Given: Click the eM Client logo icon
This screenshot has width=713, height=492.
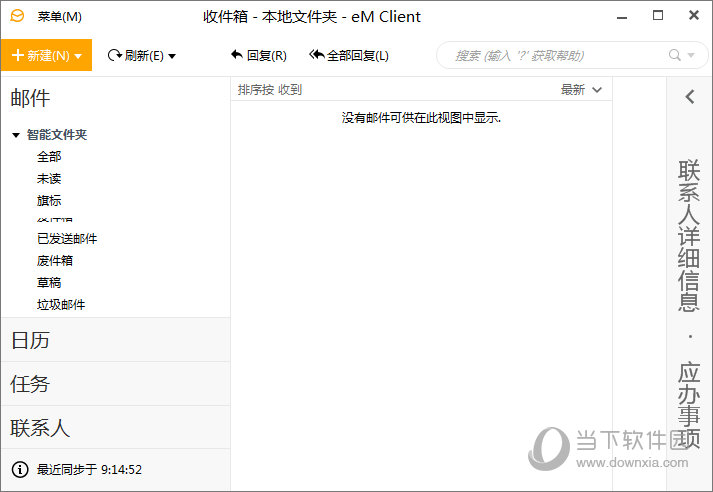Looking at the screenshot, I should (17, 16).
